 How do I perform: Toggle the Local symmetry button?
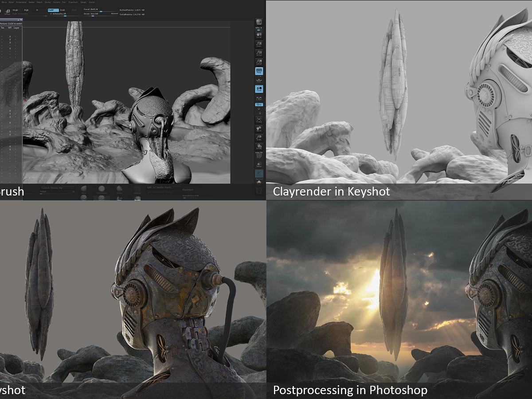pos(259,89)
